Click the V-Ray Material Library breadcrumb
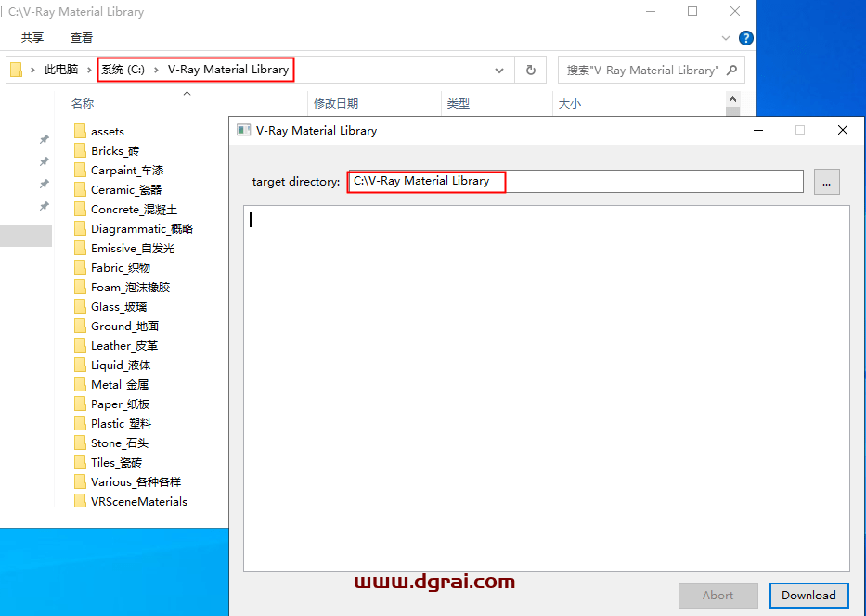Screen dimensions: 866x616 point(228,70)
